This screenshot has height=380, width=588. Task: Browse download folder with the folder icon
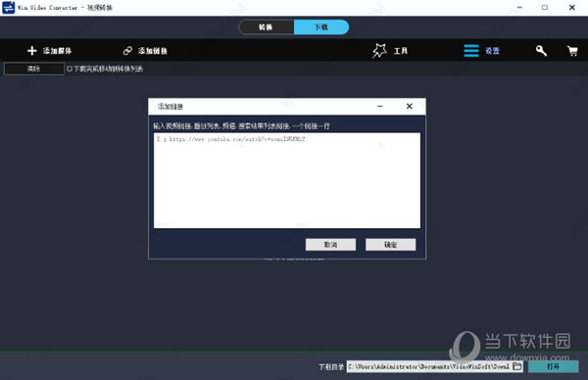517,366
